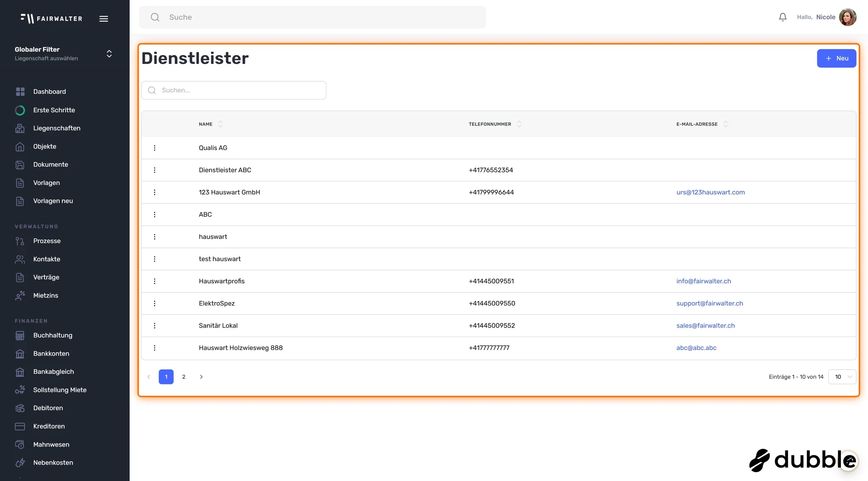
Task: Open notifications bell icon
Action: [783, 17]
